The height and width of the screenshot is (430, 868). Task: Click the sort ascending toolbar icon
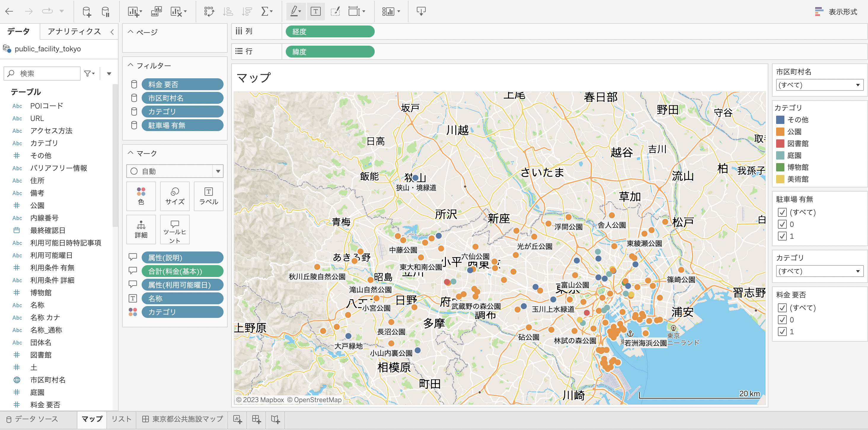(x=228, y=12)
